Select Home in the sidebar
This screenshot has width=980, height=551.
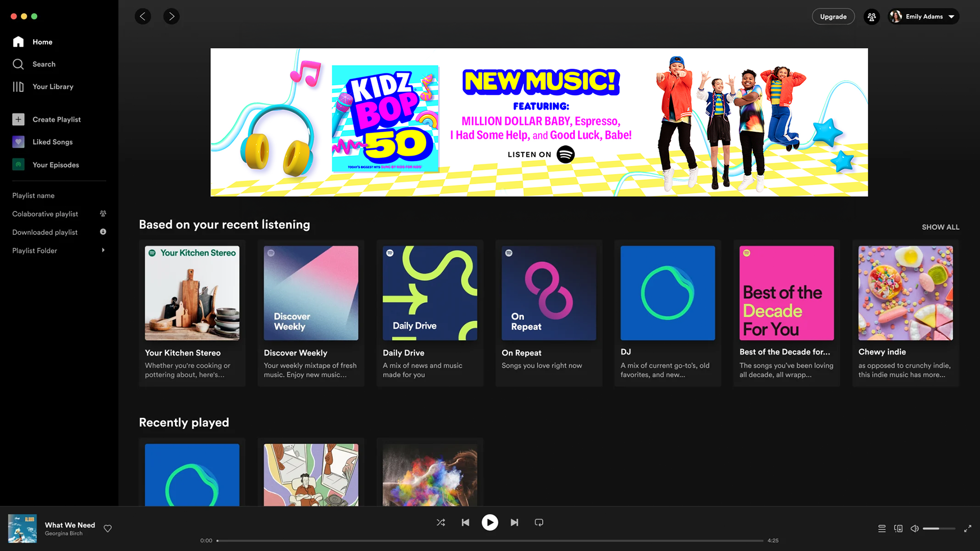tap(42, 42)
